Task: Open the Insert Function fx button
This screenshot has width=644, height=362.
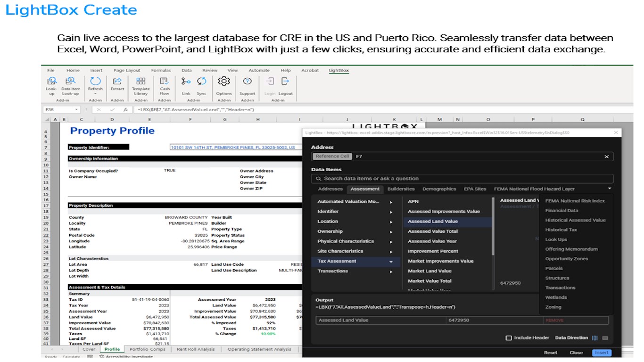Action: [x=125, y=110]
